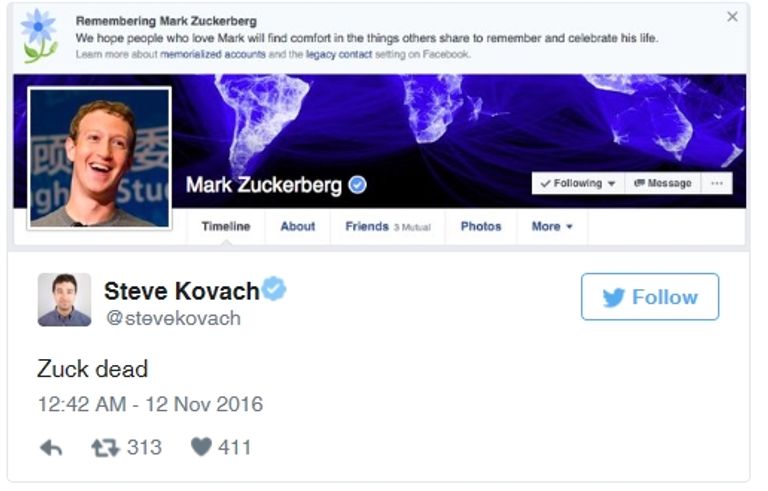Click the large profile picture thumbnail
Viewport: 768px width, 491px height.
[x=99, y=158]
